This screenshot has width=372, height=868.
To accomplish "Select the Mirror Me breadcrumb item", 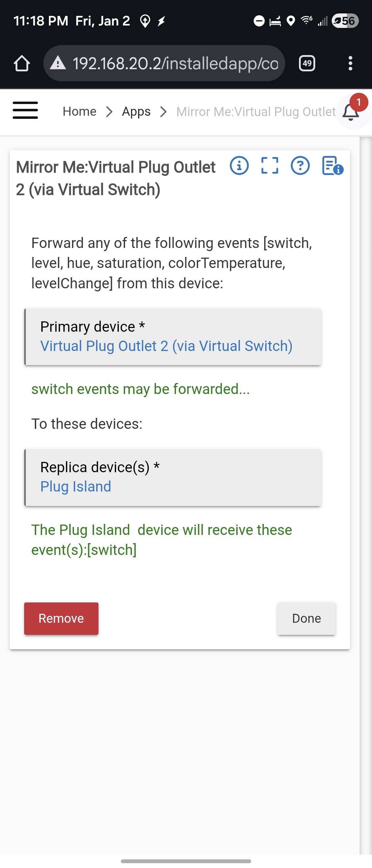I will 256,112.
